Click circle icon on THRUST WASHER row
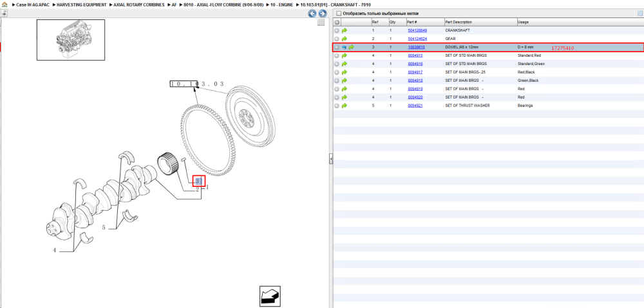The width and height of the screenshot is (644, 308). click(x=337, y=106)
